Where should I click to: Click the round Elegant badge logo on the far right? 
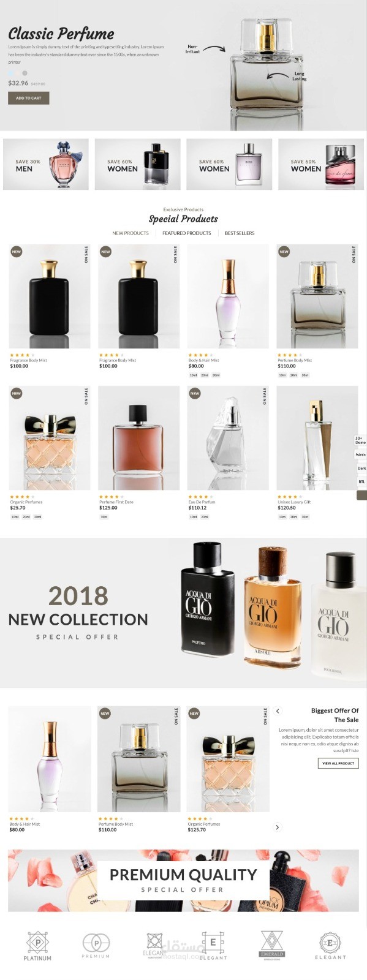click(330, 946)
